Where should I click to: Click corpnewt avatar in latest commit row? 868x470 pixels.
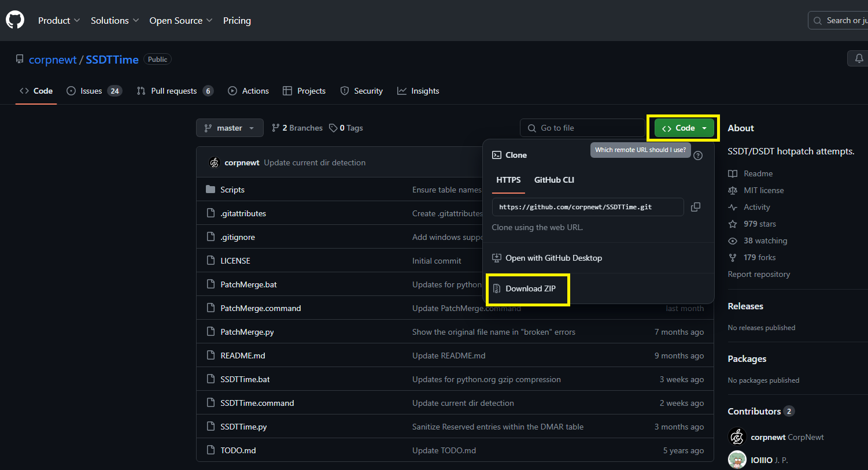pos(214,162)
